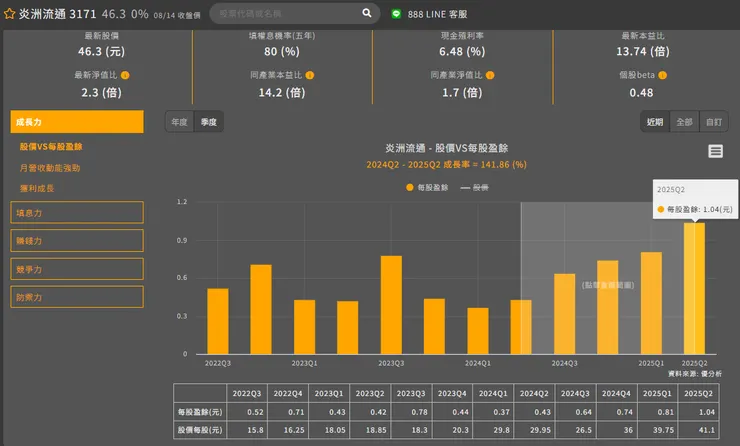Toggle the 每股盈餘 legend marker

coord(410,187)
